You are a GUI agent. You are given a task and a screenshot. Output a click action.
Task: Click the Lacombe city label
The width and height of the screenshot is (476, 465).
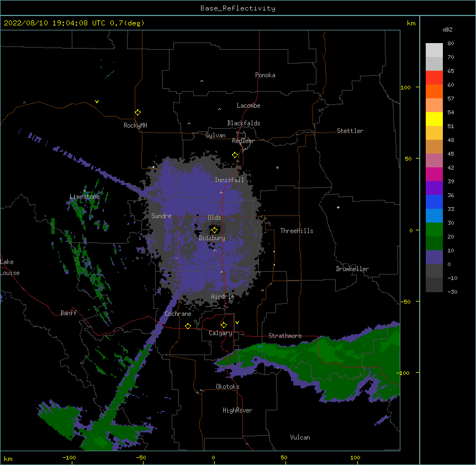pos(248,105)
